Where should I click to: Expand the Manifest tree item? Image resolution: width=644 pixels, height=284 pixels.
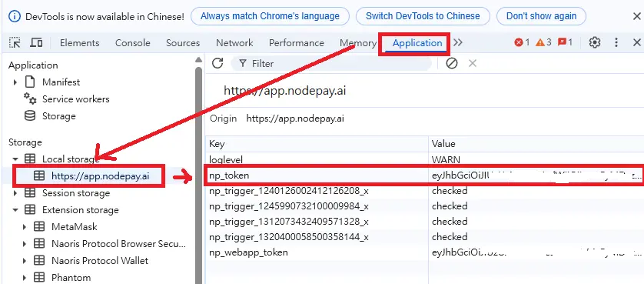(x=15, y=82)
